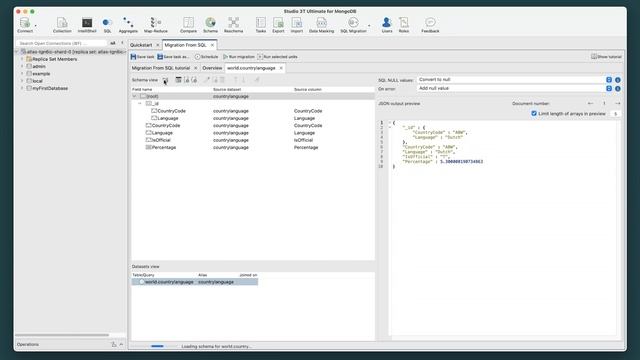Open the Tasks manager
Screen dimensions: 640x360
pyautogui.click(x=260, y=24)
